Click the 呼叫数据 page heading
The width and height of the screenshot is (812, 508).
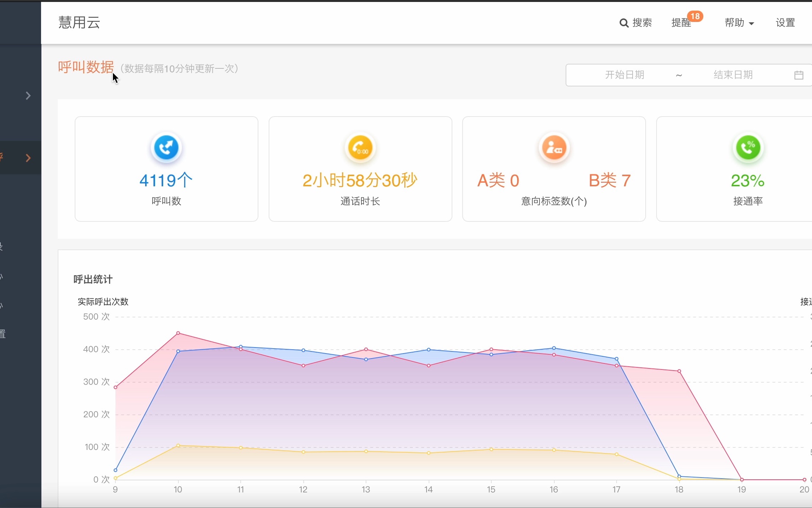[86, 67]
